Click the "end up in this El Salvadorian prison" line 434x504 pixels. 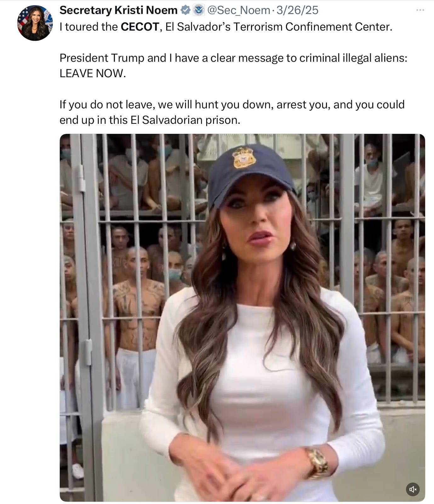pos(150,120)
